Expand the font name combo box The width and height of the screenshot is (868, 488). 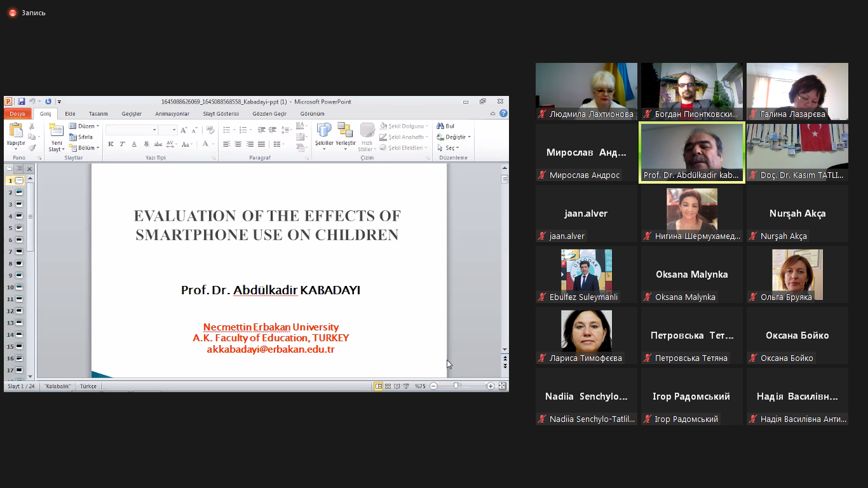154,130
